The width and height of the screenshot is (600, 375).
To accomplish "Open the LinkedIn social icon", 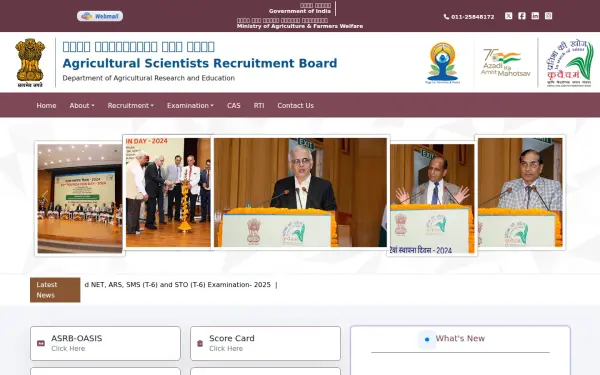I will point(535,16).
